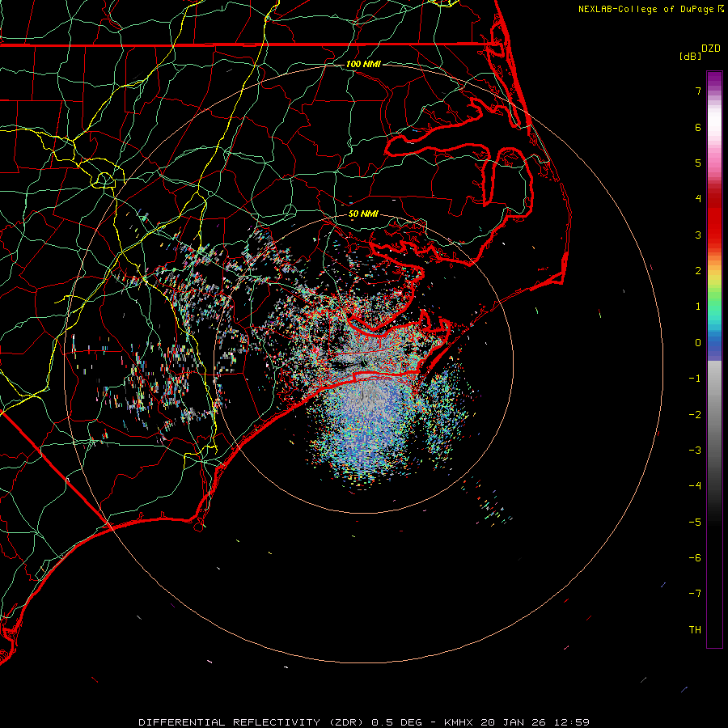This screenshot has height=728, width=728.
Task: Select the 50 NMI range ring label
Action: coord(363,214)
